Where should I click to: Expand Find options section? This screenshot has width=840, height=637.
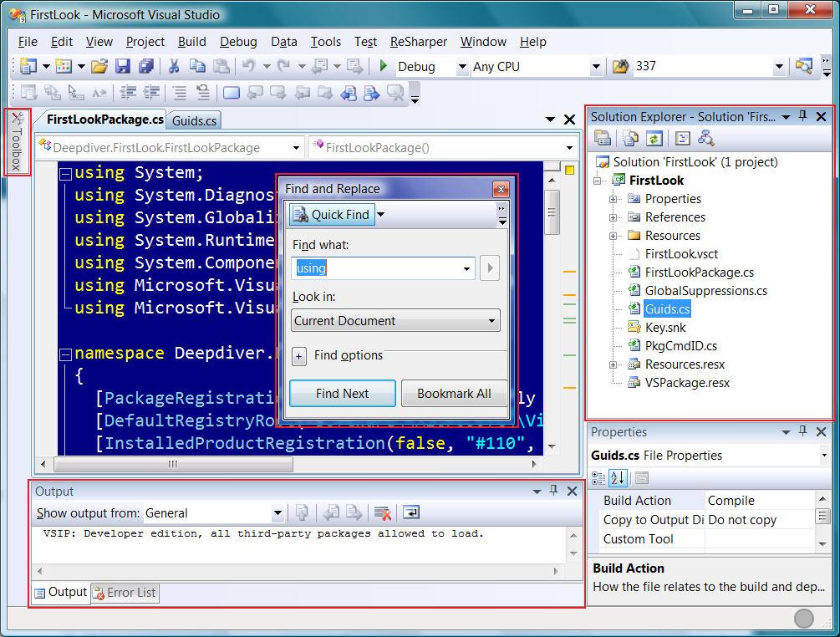[x=299, y=356]
